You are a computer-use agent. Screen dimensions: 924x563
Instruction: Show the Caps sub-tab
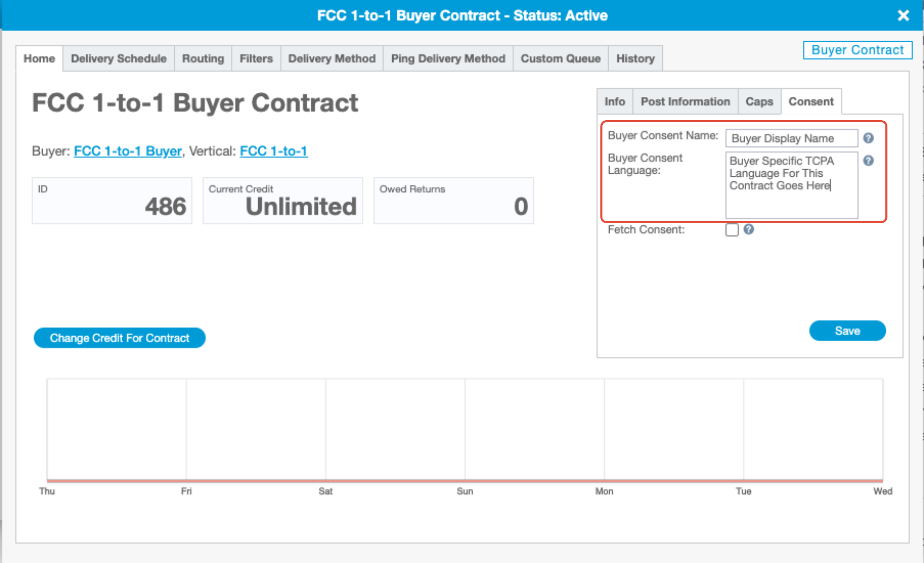pyautogui.click(x=760, y=102)
